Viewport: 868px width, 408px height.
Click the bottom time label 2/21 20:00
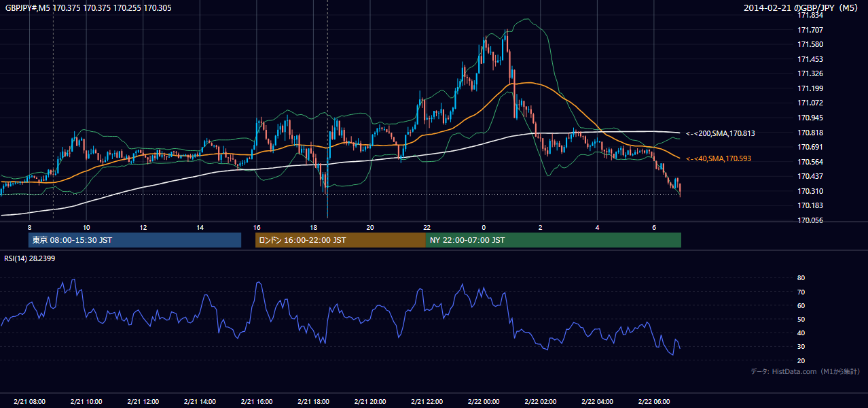[369, 402]
